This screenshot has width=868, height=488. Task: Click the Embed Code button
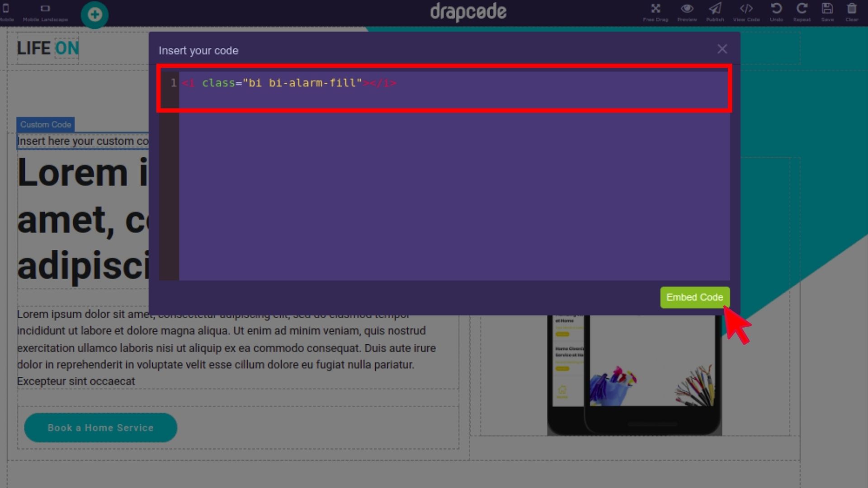click(x=695, y=297)
